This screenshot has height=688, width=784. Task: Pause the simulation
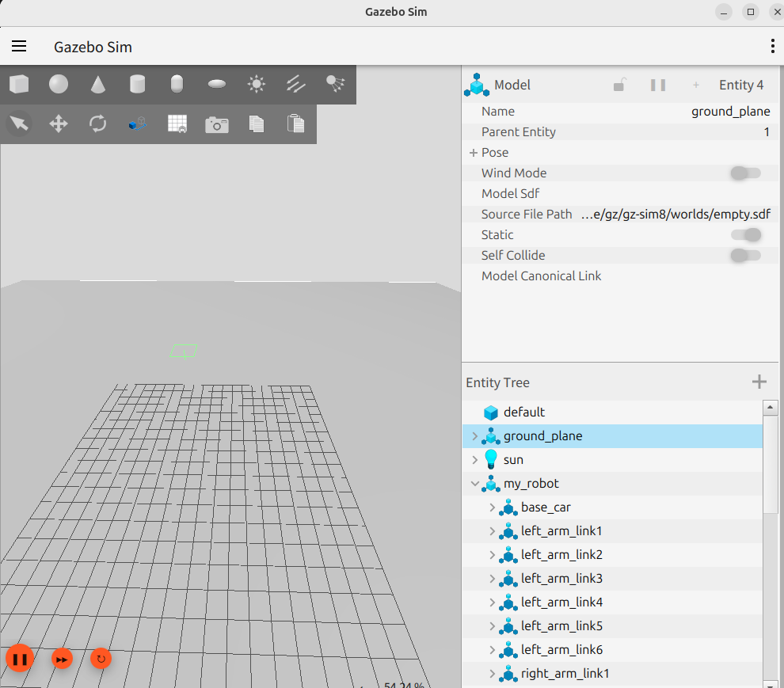tap(20, 659)
